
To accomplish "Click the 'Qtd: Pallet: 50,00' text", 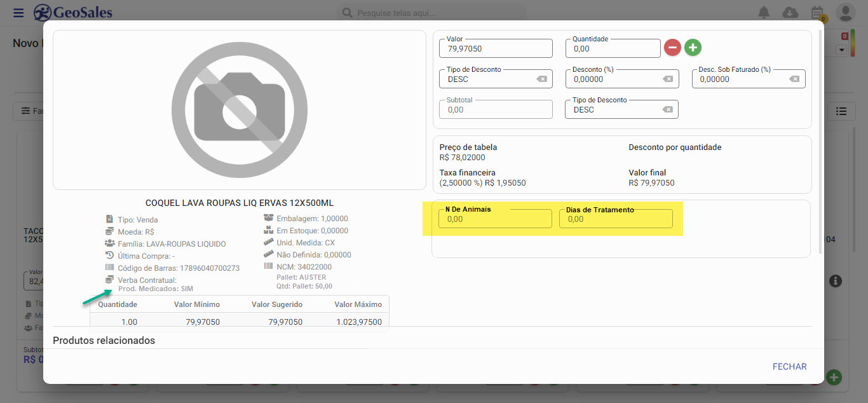I will [x=304, y=286].
